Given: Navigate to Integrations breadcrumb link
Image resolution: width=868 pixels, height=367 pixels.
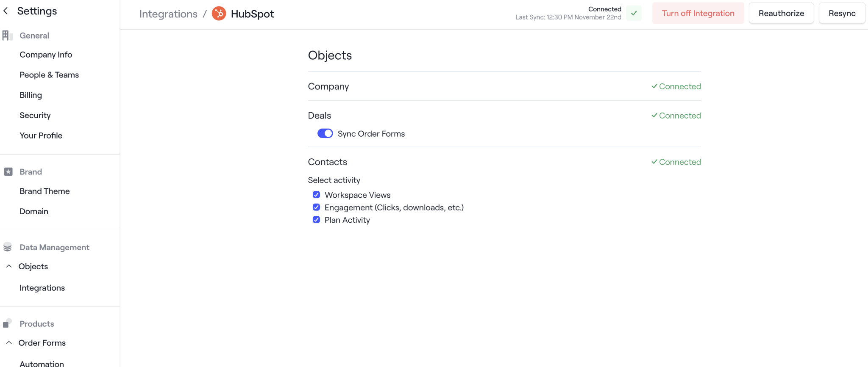Looking at the screenshot, I should (x=168, y=14).
